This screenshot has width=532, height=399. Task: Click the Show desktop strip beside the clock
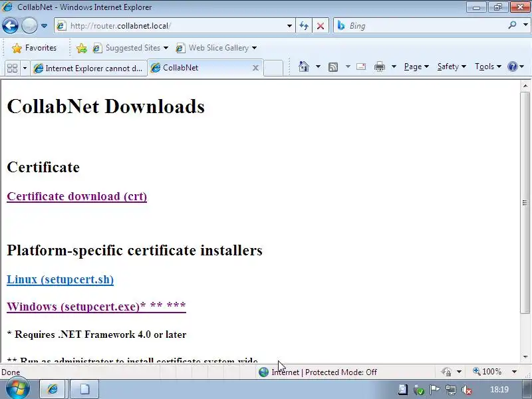527,389
